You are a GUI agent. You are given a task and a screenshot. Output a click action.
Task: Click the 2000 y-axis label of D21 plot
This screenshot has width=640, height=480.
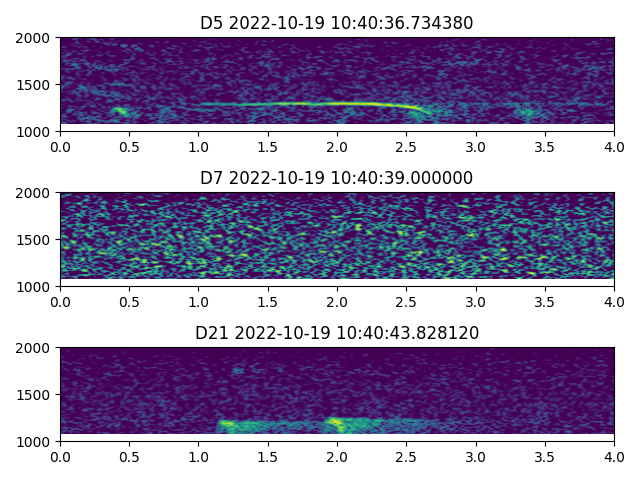pyautogui.click(x=34, y=348)
